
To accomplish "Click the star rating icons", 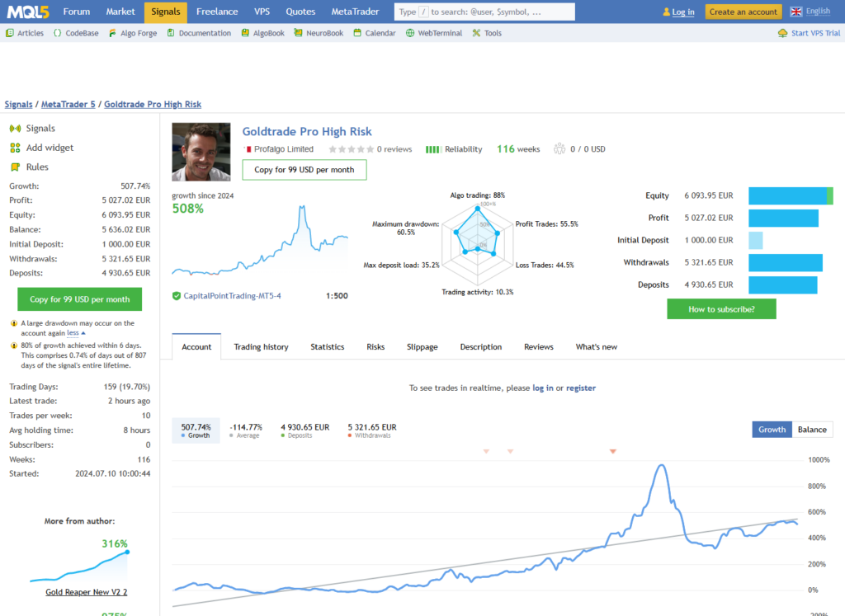I will tap(351, 149).
